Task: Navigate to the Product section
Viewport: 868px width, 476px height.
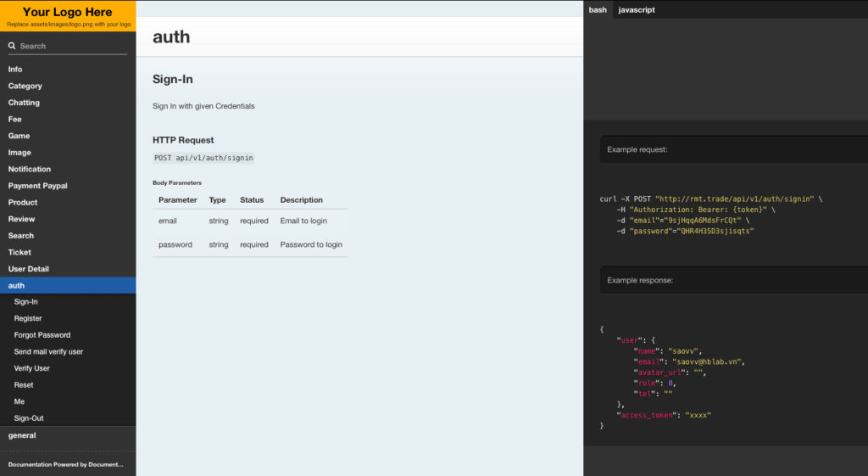Action: click(x=68, y=202)
